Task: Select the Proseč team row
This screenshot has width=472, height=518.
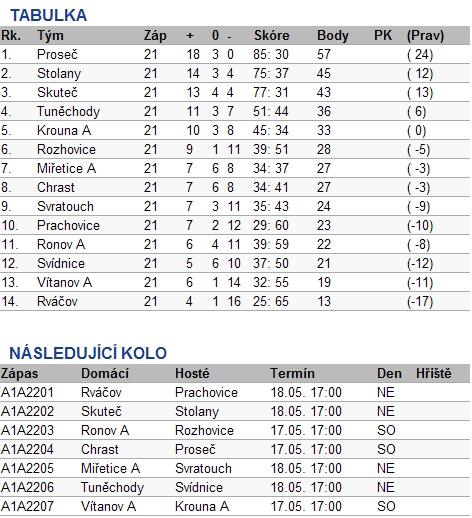Action: 235,54
